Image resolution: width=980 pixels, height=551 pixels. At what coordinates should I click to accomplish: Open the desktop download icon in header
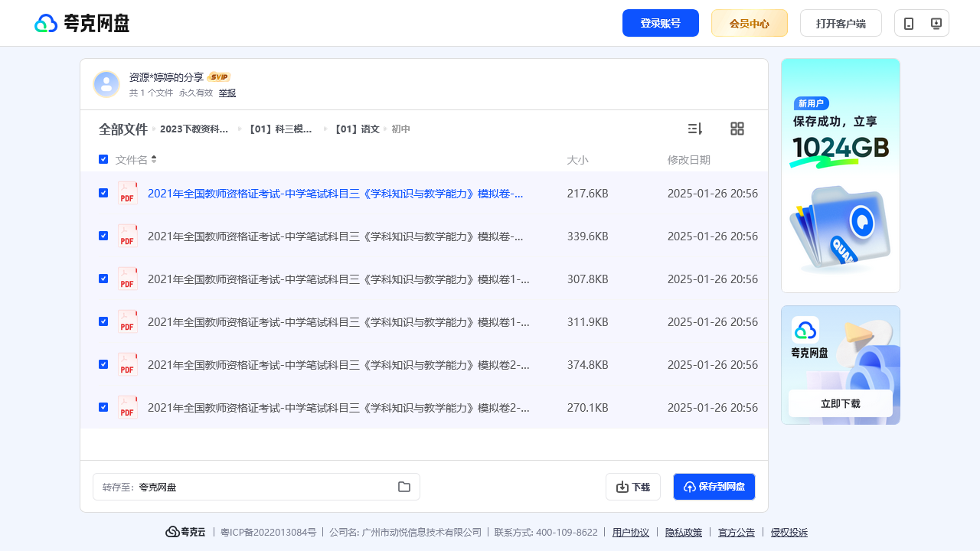pyautogui.click(x=936, y=23)
